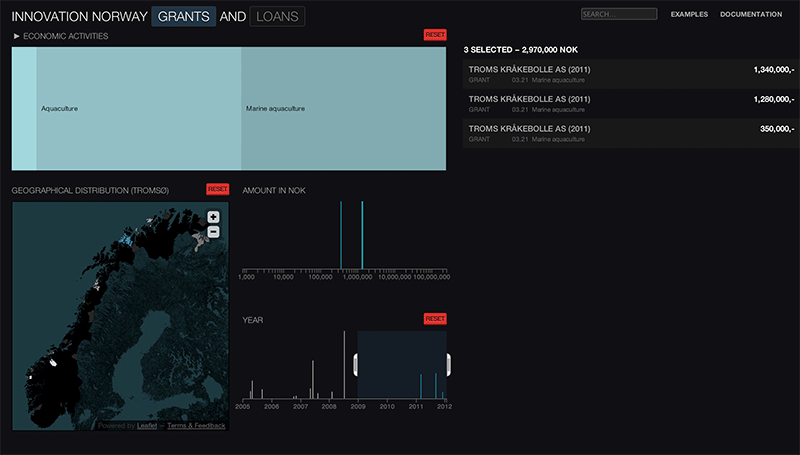Open the Terms & Feedback link

[196, 425]
